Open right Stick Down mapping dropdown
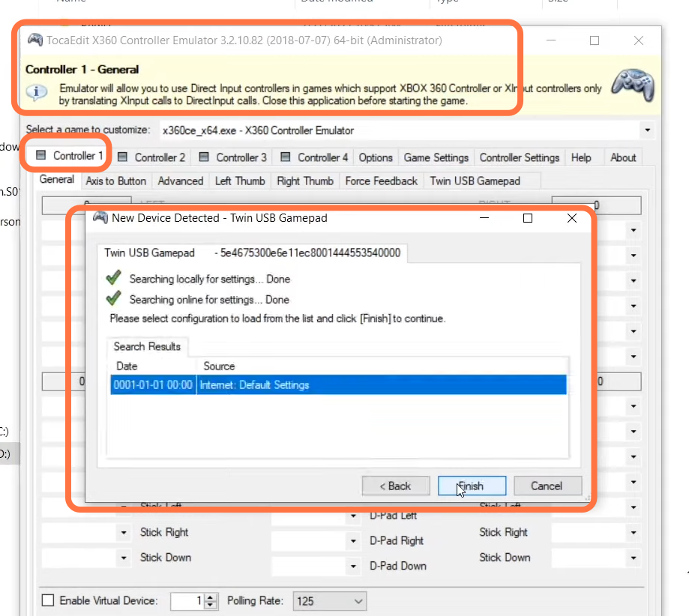689x616 pixels. [x=634, y=558]
